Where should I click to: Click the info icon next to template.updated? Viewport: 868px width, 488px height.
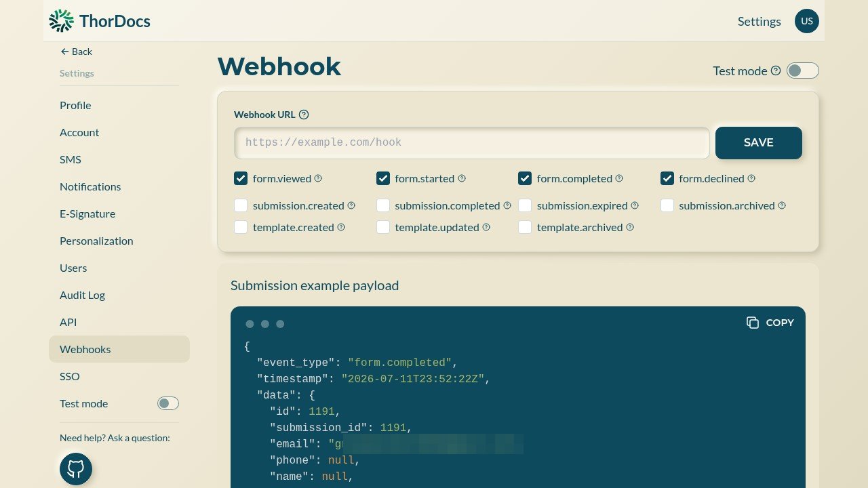(486, 227)
